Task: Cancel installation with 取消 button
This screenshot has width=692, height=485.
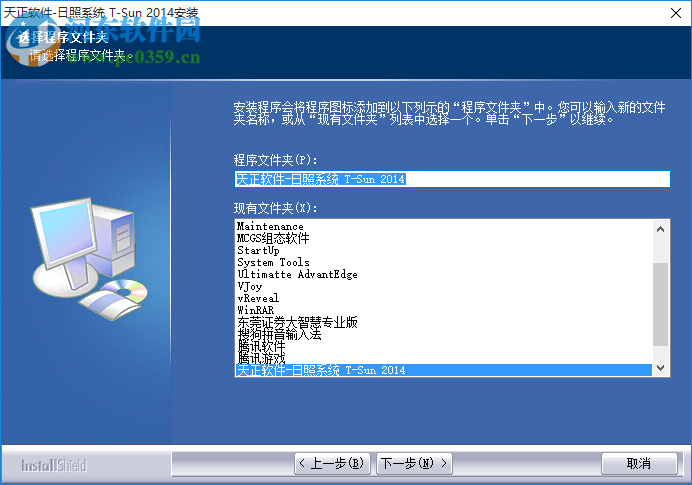Action: pyautogui.click(x=639, y=463)
